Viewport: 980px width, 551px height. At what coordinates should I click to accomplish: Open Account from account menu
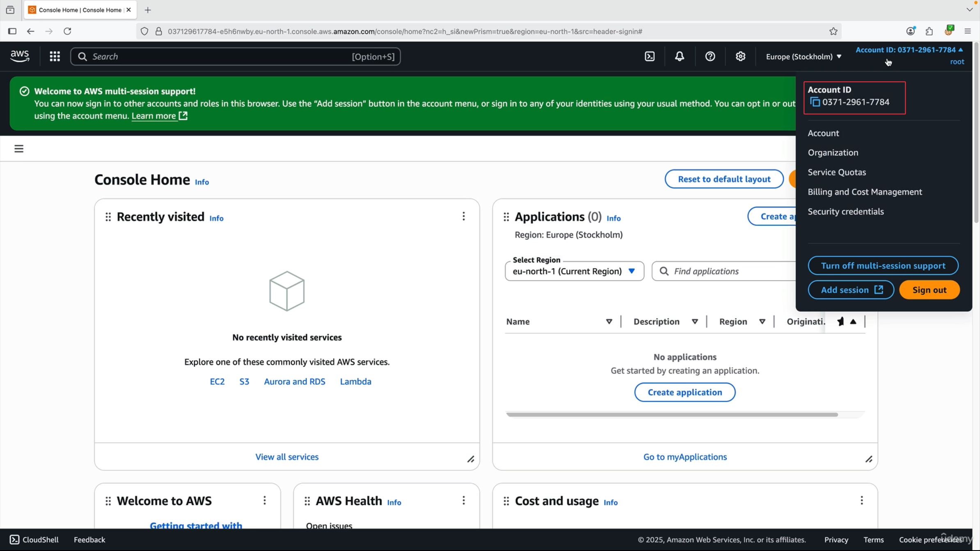823,133
